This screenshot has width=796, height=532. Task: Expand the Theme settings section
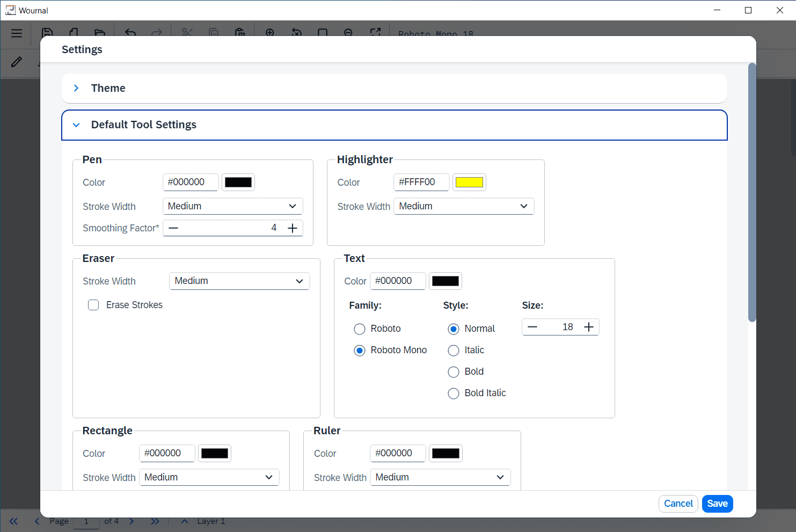(x=394, y=88)
